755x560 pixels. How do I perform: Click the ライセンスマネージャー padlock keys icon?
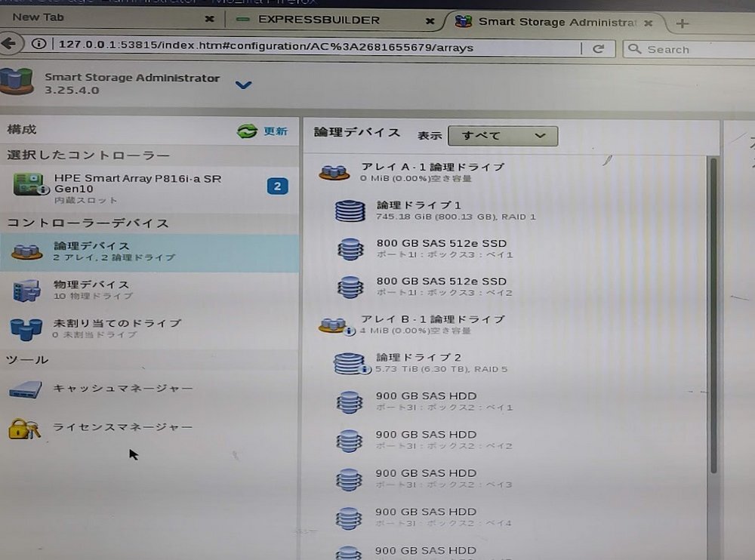point(24,429)
